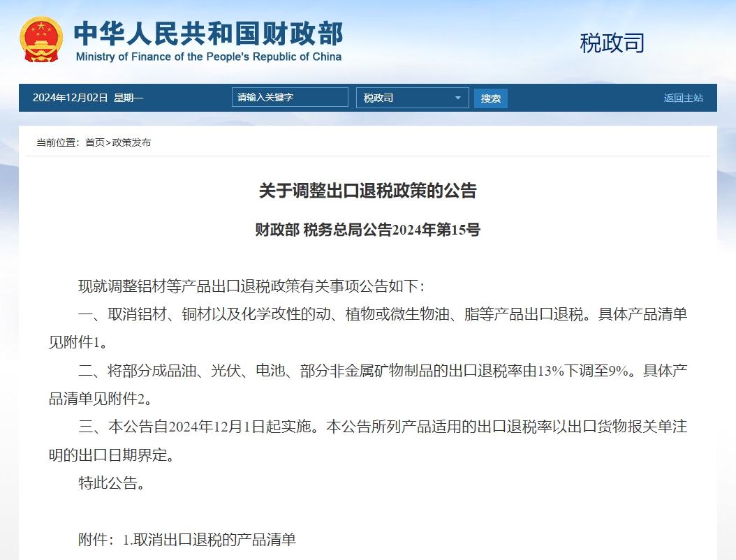This screenshot has height=560, width=736.
Task: Click the large 税政司 header heading
Action: point(612,43)
